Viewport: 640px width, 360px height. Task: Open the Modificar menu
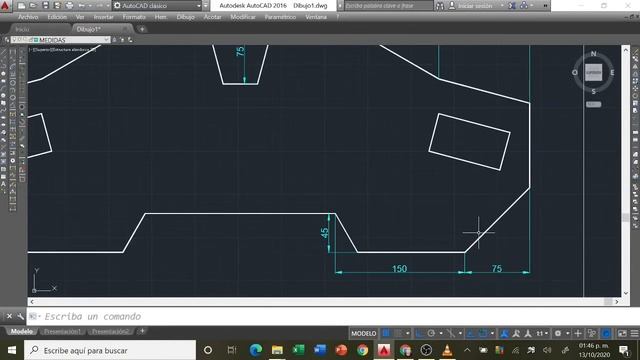pos(243,17)
